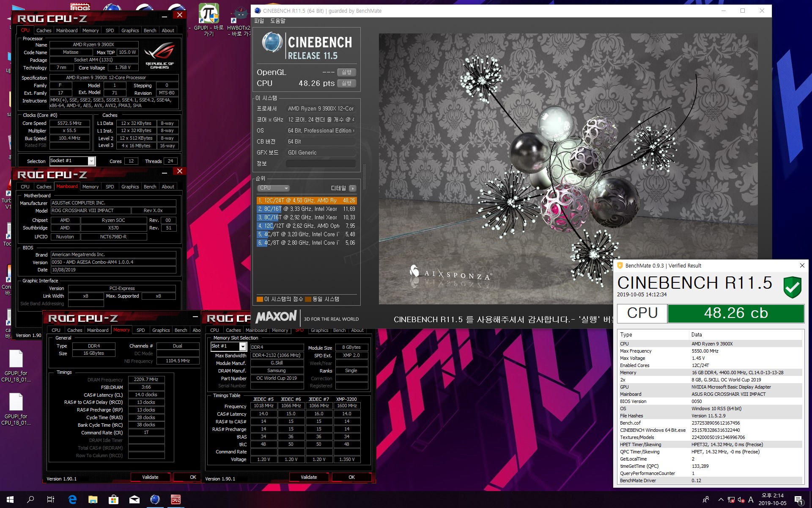Click DRAM Frequency value 2209.7 MHz
Screen dimensions: 812x508
tap(146, 379)
